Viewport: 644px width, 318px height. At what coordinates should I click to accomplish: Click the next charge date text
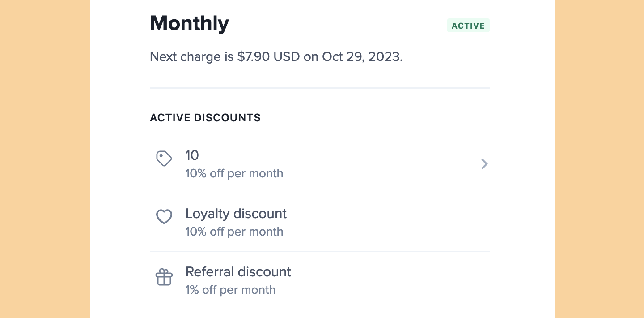pos(276,57)
